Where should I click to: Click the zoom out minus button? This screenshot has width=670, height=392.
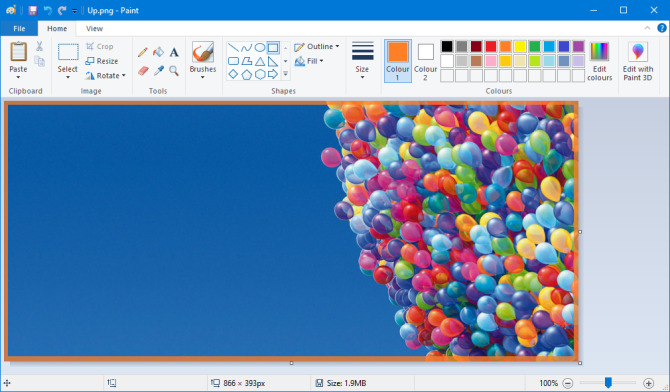click(x=567, y=383)
